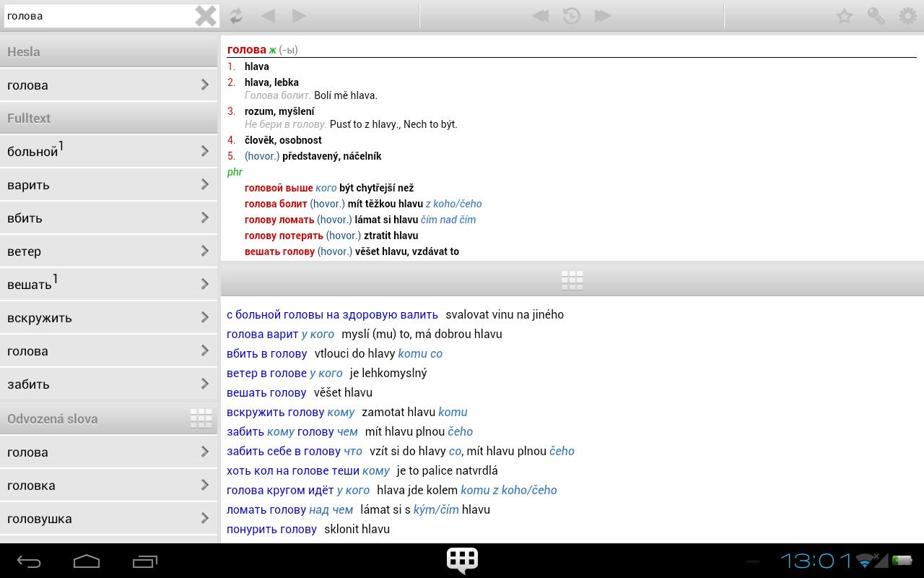
Task: Step back in history with rewind icon
Action: point(540,16)
